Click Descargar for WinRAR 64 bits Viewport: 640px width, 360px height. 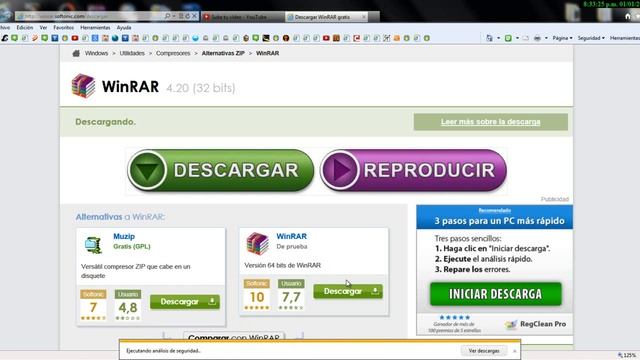[x=348, y=291]
